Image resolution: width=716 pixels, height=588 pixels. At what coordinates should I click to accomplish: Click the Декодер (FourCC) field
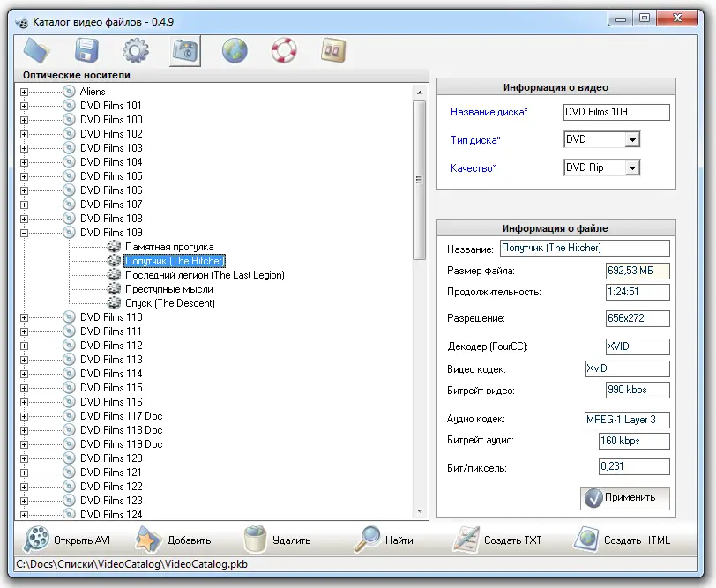(x=638, y=346)
